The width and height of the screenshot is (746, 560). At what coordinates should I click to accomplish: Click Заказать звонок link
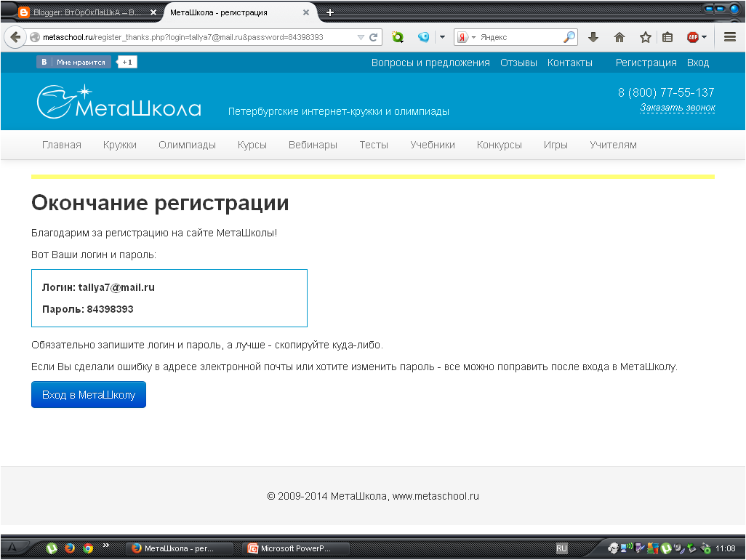point(678,108)
